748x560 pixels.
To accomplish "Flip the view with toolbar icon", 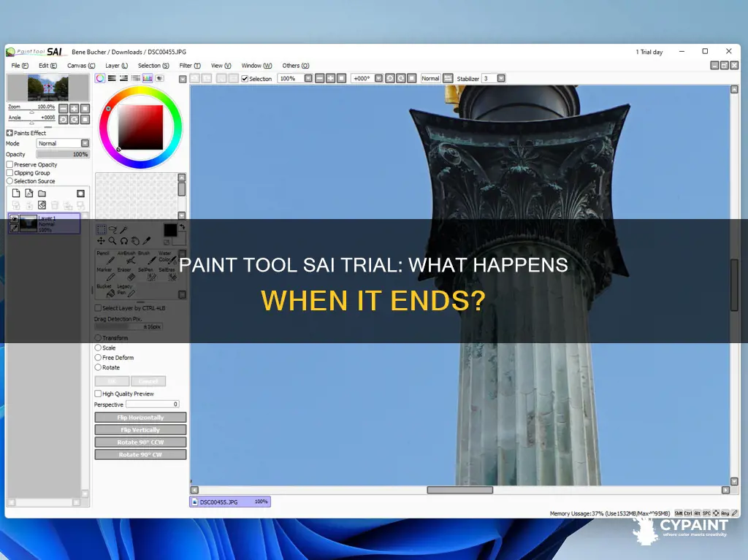I will (x=448, y=78).
